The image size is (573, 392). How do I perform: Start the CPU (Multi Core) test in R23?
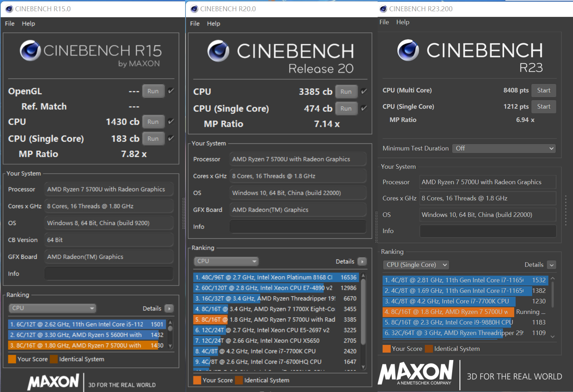click(x=544, y=90)
